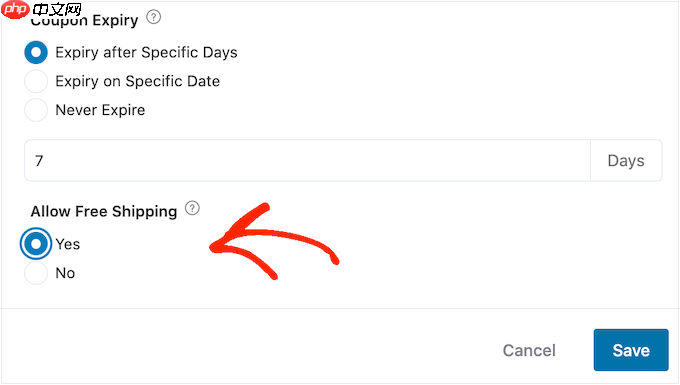
Task: Click the "Expiry after Specific Days" label text
Action: [147, 52]
